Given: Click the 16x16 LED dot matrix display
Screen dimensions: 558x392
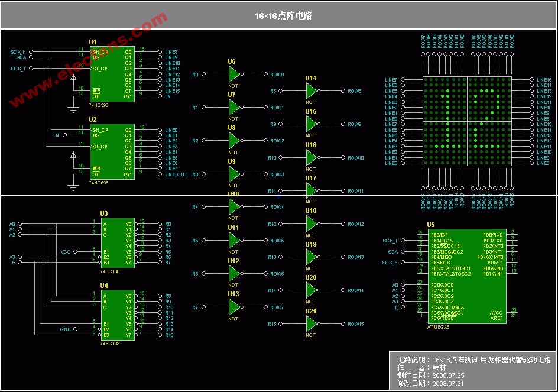Looking at the screenshot, I should (467, 121).
